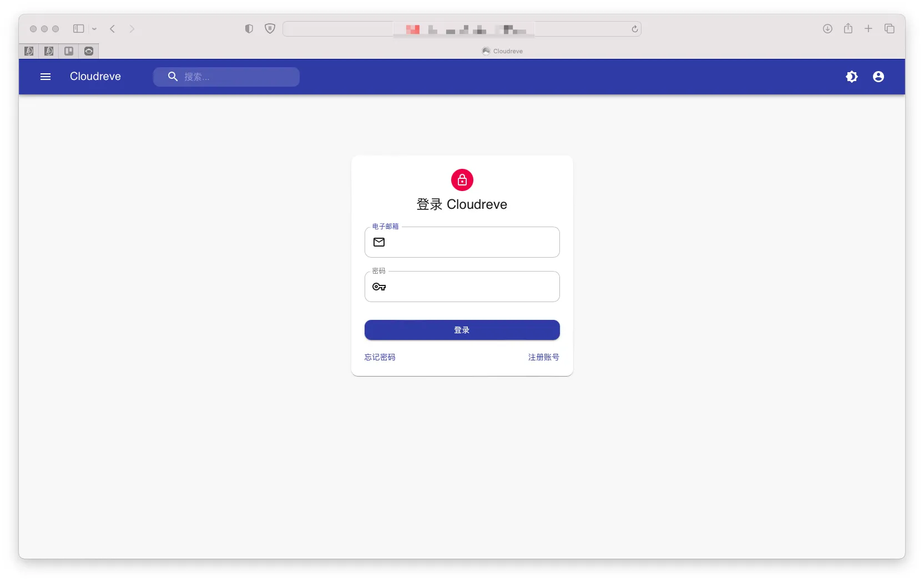This screenshot has height=582, width=924.
Task: Open the Safari share menu
Action: coord(848,28)
